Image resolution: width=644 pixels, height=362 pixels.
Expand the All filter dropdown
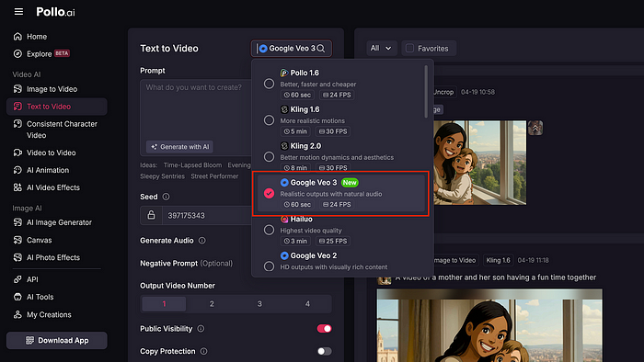[x=381, y=49]
